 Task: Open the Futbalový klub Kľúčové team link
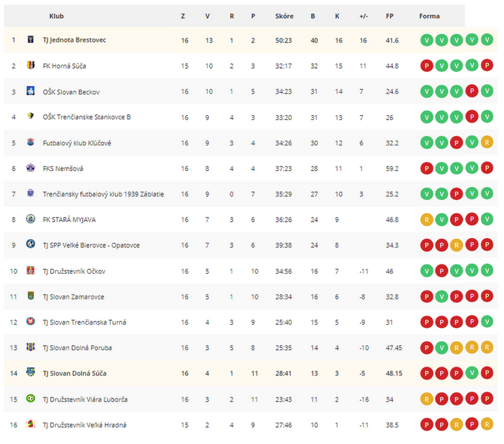point(77,143)
